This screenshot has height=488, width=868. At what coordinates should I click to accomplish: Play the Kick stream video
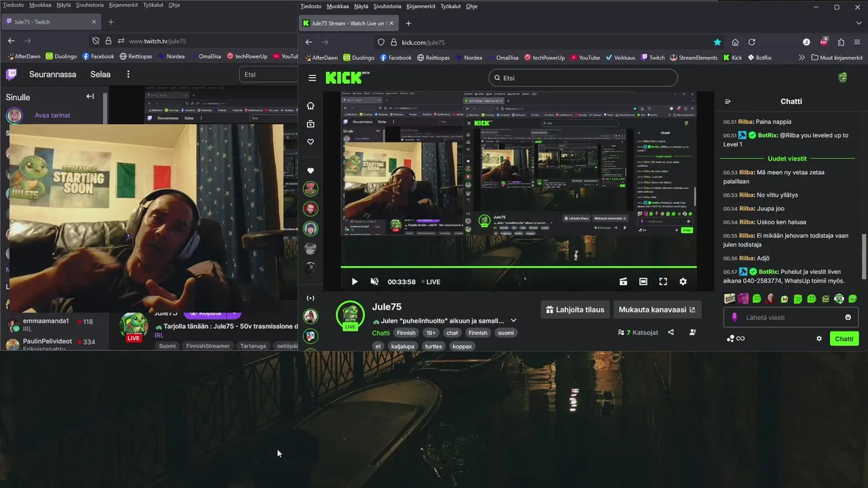pos(354,282)
